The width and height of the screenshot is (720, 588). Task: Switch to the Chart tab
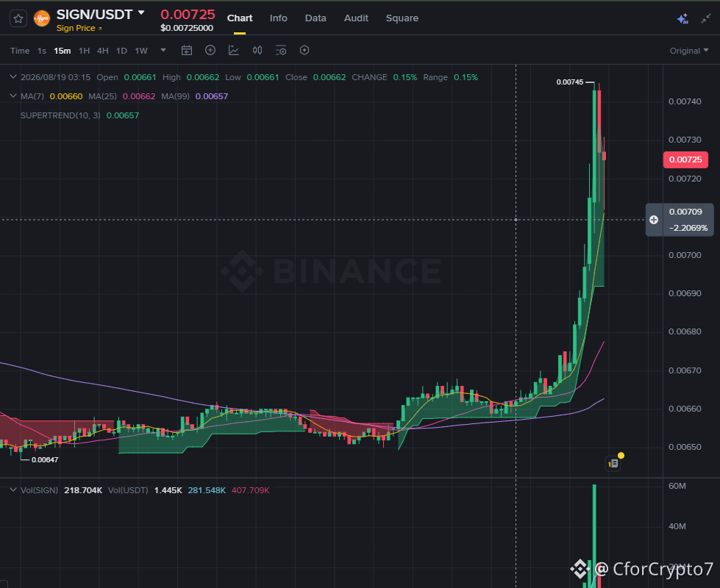pos(240,18)
